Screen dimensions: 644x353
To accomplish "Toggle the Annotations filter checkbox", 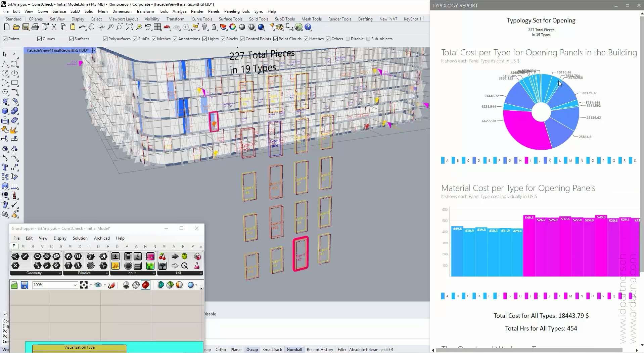I will pyautogui.click(x=175, y=39).
